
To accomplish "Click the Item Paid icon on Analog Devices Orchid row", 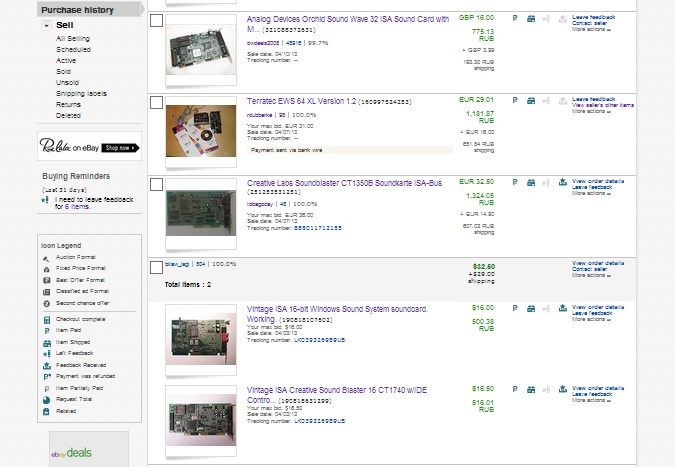I will pyautogui.click(x=515, y=19).
